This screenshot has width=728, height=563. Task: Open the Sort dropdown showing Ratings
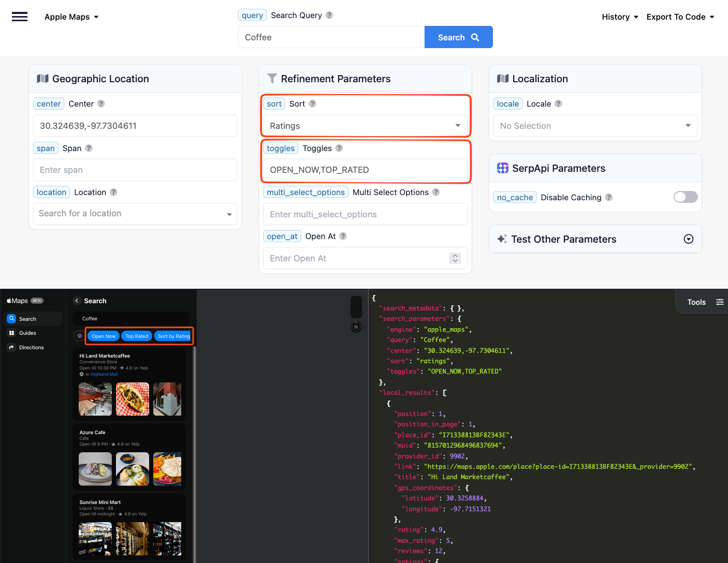[x=365, y=126]
